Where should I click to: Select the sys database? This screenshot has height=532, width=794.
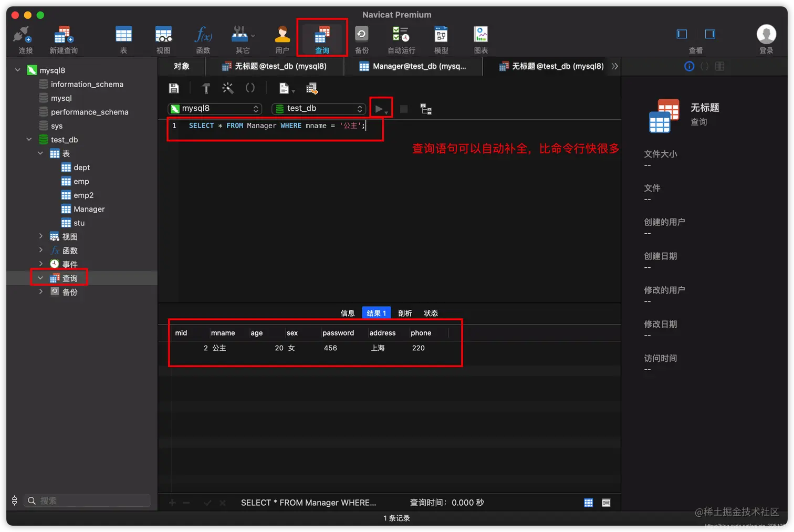pos(57,126)
